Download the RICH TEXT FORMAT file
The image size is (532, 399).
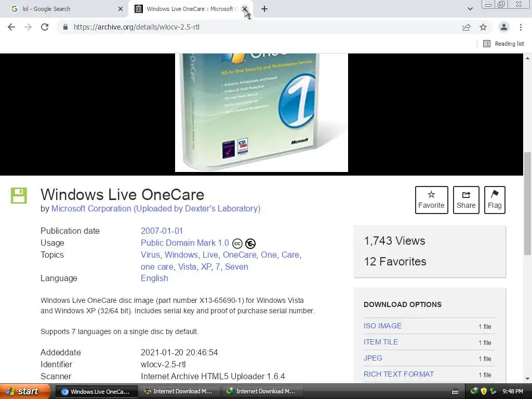[398, 374]
